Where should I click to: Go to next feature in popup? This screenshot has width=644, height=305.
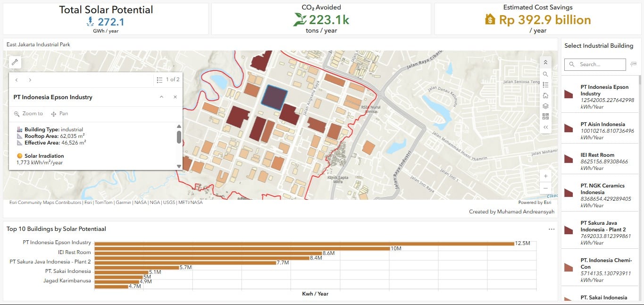click(x=30, y=80)
